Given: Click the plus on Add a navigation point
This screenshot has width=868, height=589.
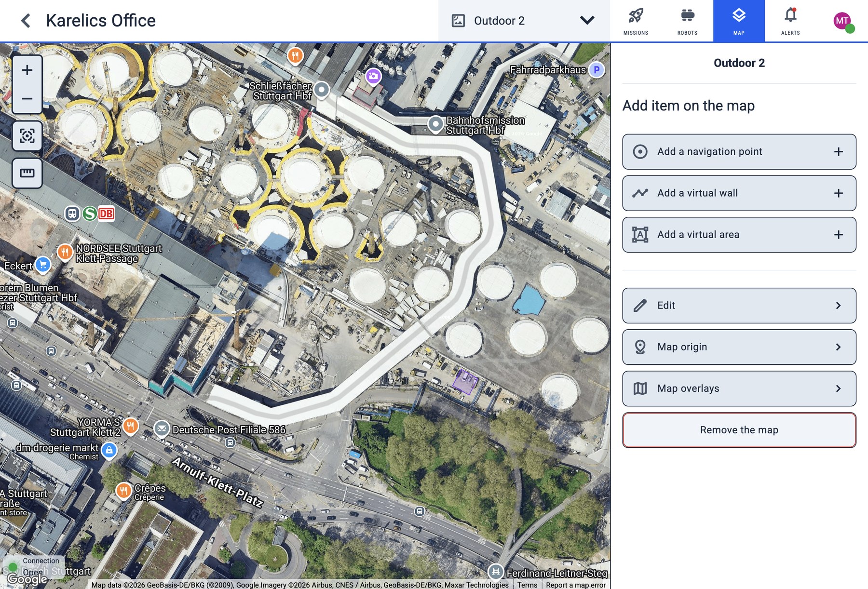Looking at the screenshot, I should point(839,152).
